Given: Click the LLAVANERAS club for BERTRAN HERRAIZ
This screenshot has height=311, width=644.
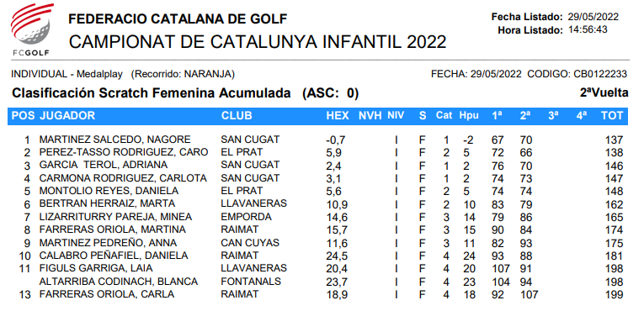Looking at the screenshot, I should (254, 203).
